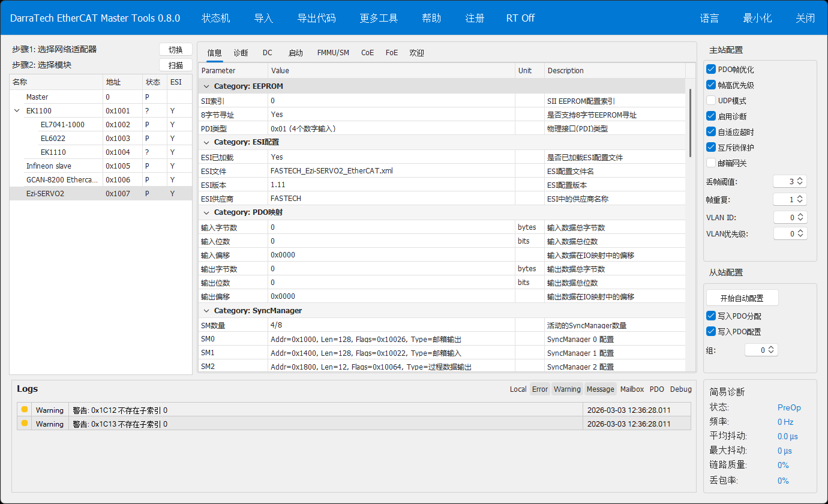Viewport: 828px width, 504px height.
Task: Disable the PDO帧优化 checkbox
Action: click(712, 70)
